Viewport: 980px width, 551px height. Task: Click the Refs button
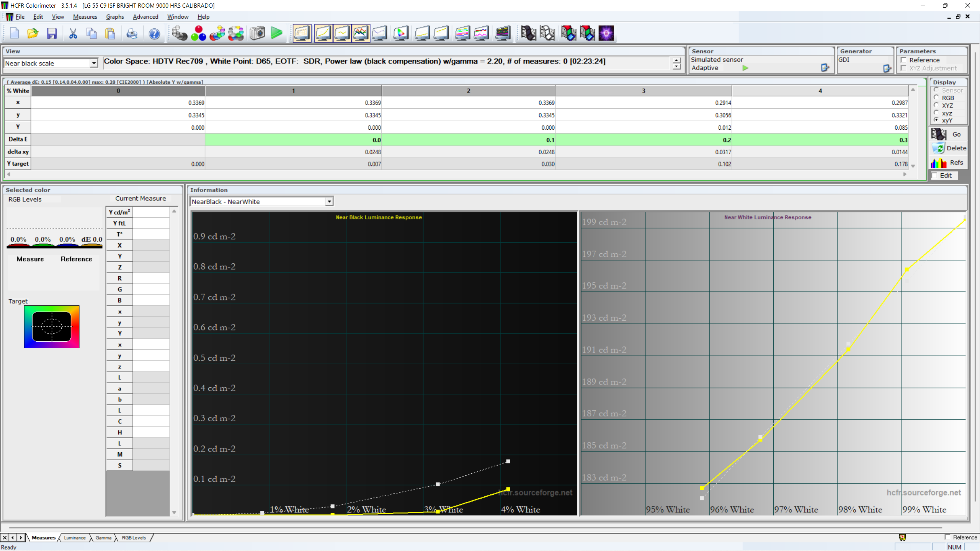(949, 163)
